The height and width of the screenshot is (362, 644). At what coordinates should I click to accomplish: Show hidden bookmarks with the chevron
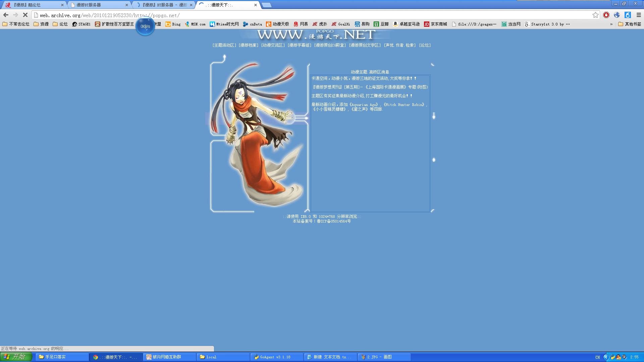point(611,24)
